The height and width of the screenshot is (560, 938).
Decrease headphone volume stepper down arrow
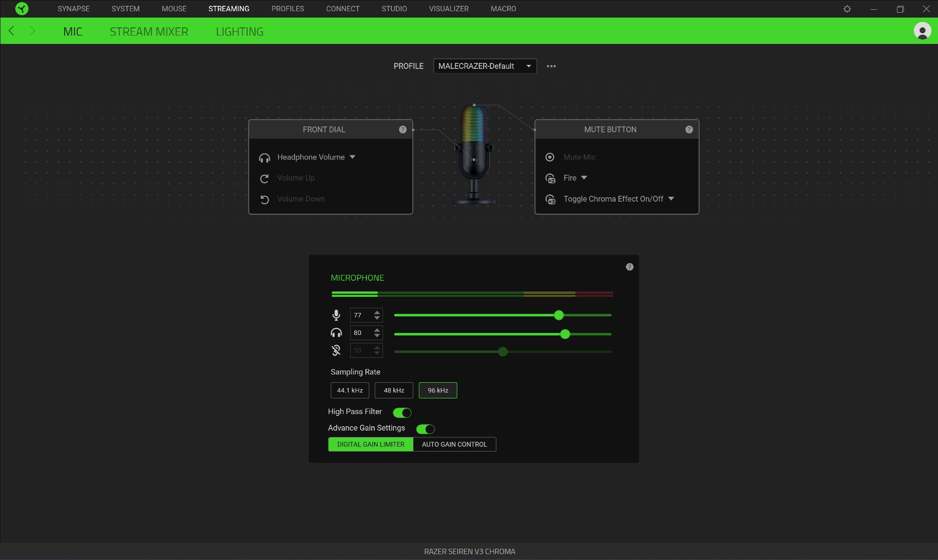tap(377, 336)
